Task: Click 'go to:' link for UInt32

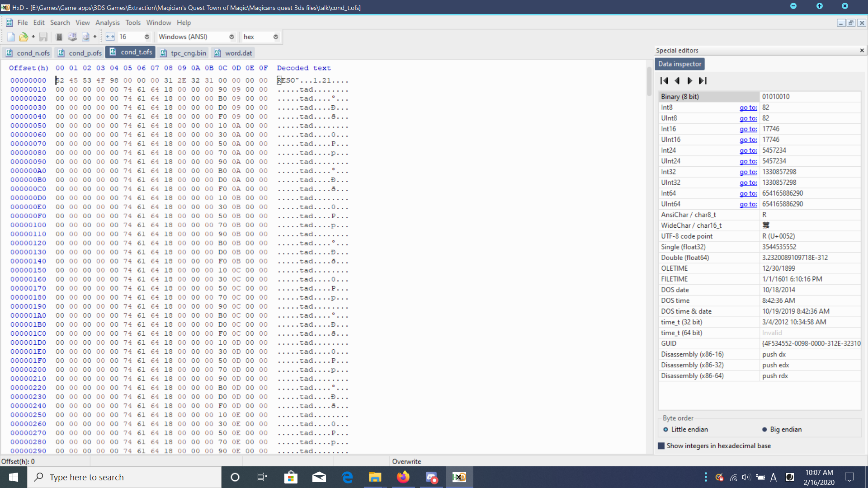Action: 748,183
